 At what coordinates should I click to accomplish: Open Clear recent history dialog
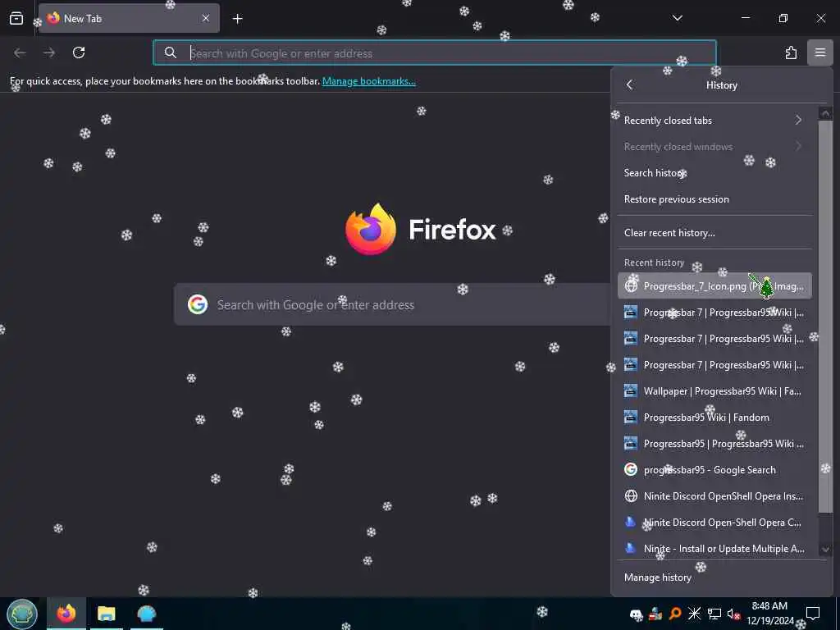point(714,232)
